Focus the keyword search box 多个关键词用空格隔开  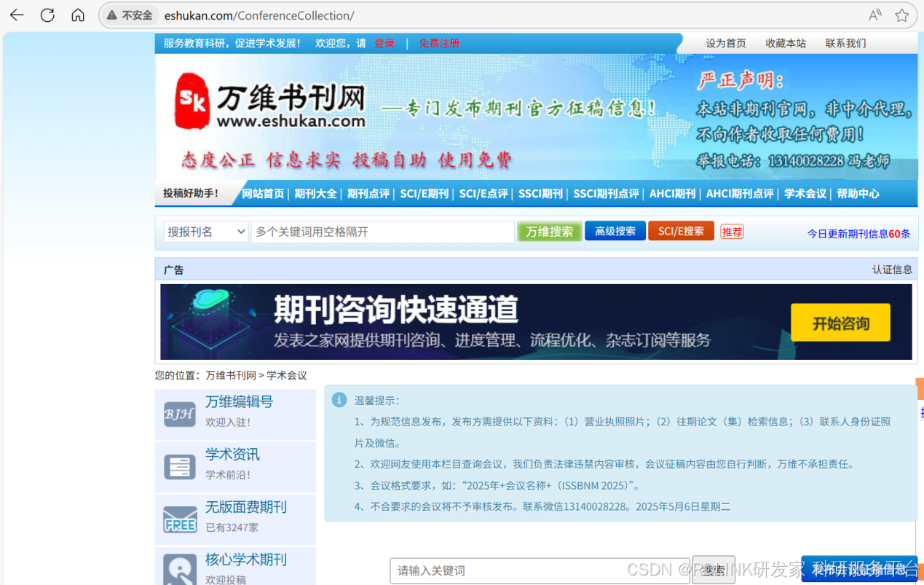click(383, 232)
